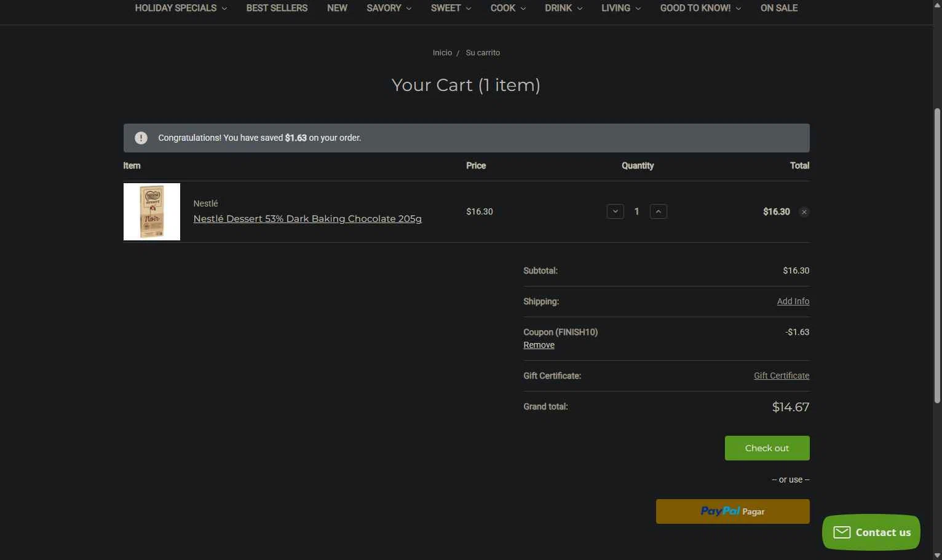
Task: Open the HOLIDAY SPECIALS menu
Action: pyautogui.click(x=181, y=8)
